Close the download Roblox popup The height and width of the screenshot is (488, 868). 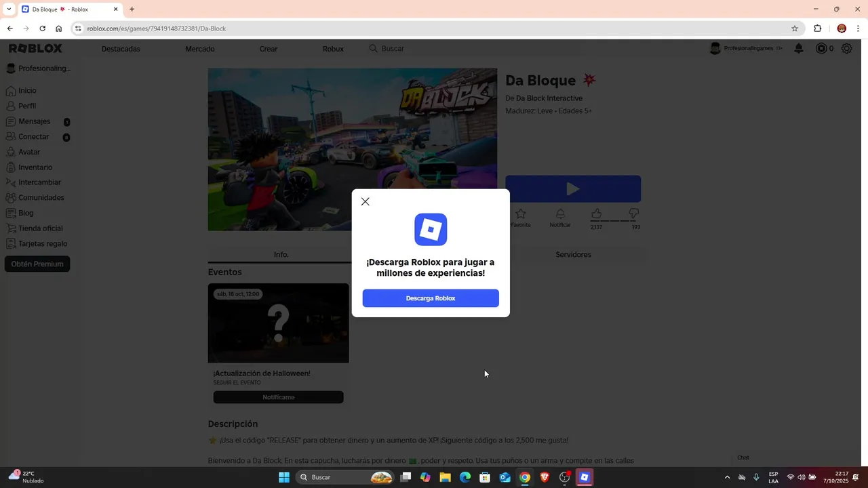[x=365, y=201]
